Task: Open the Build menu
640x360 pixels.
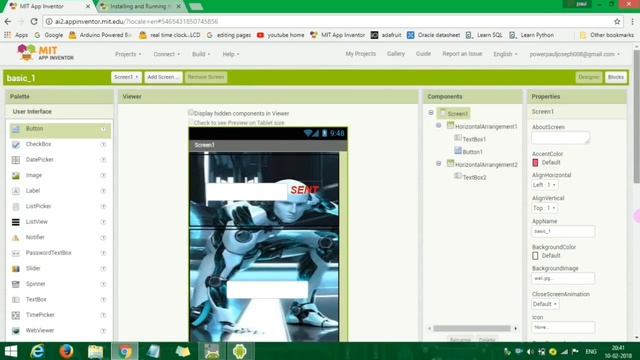Action: (x=201, y=54)
